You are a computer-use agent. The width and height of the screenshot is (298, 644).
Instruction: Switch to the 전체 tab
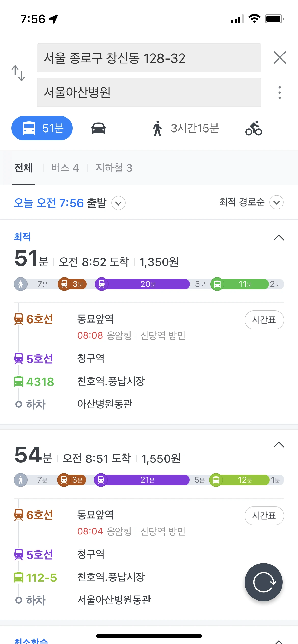[23, 168]
